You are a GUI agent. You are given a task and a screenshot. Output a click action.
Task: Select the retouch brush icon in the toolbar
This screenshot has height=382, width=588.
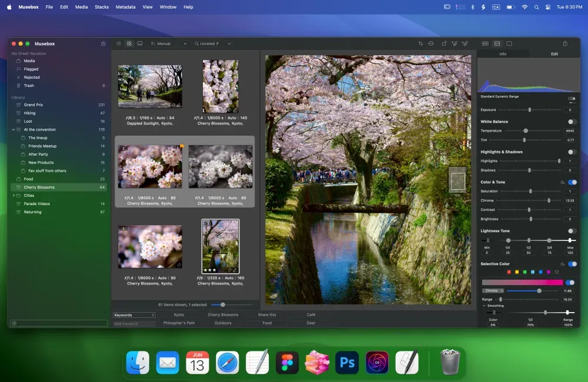(x=454, y=43)
